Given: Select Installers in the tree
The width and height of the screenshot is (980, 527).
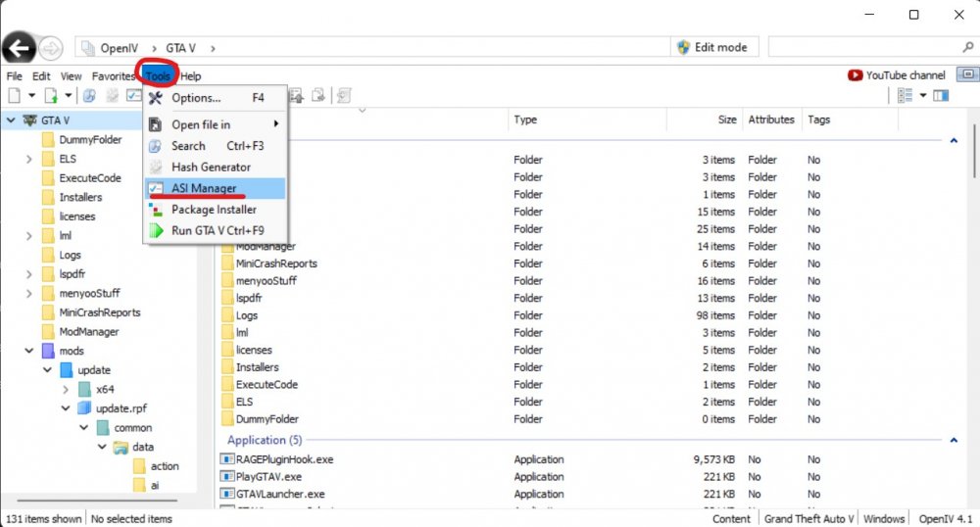Looking at the screenshot, I should tap(80, 197).
